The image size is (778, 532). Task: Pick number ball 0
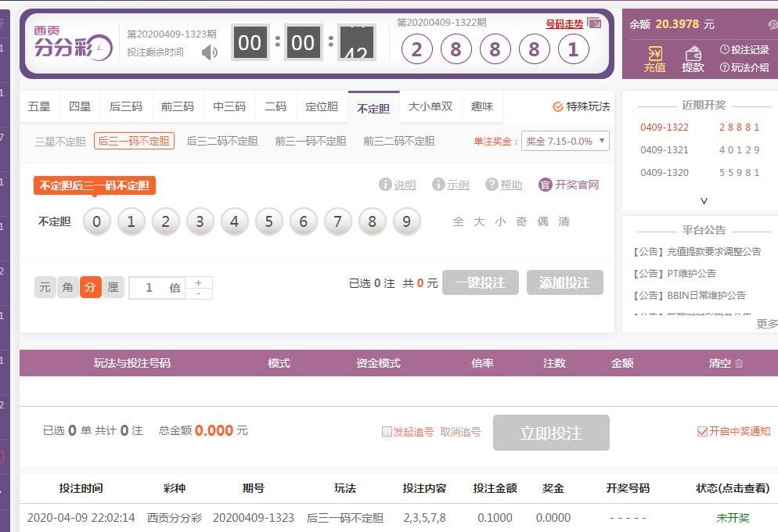(x=97, y=221)
